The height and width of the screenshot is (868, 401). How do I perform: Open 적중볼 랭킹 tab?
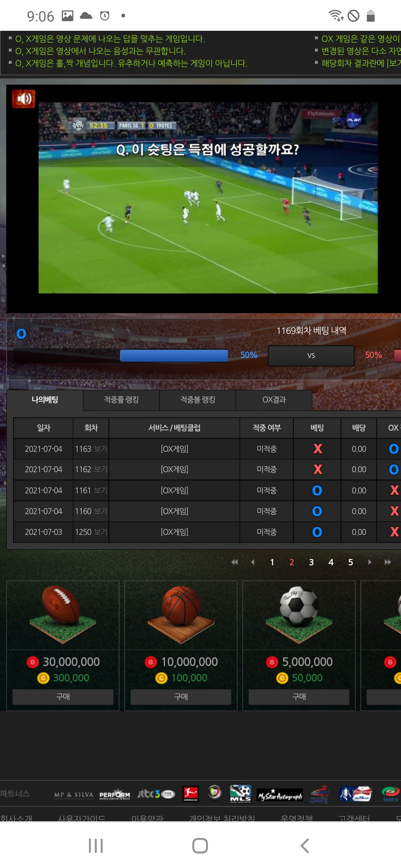click(198, 400)
